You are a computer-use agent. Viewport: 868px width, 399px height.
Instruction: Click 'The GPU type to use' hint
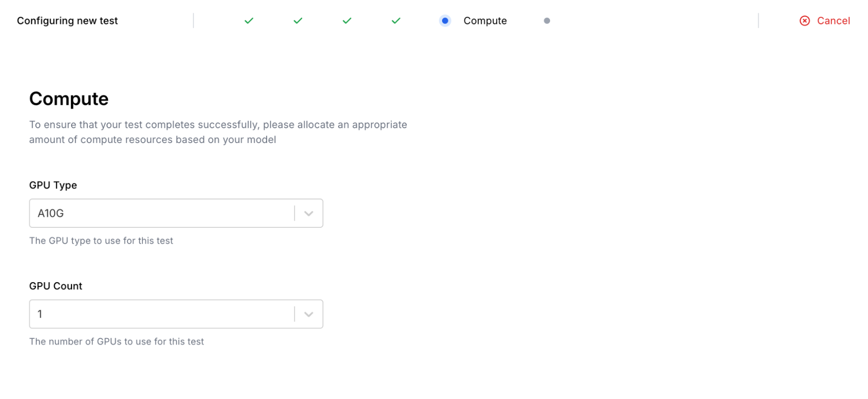(x=101, y=241)
